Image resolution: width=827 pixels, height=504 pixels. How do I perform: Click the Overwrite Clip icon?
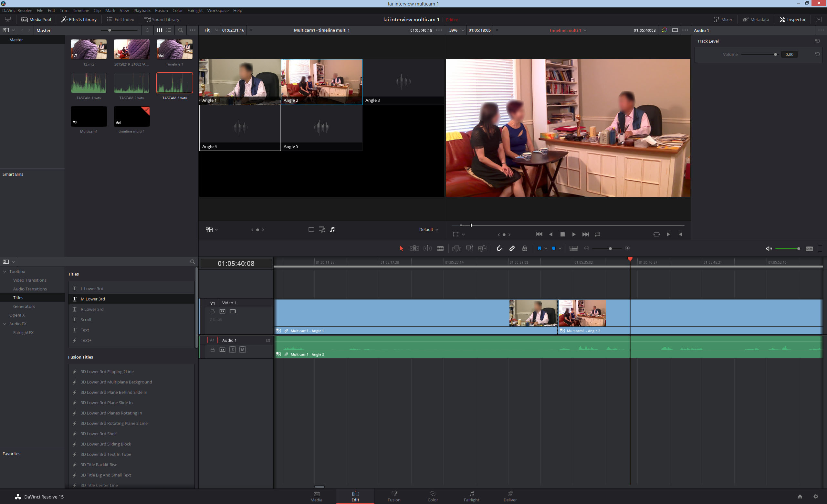click(470, 248)
